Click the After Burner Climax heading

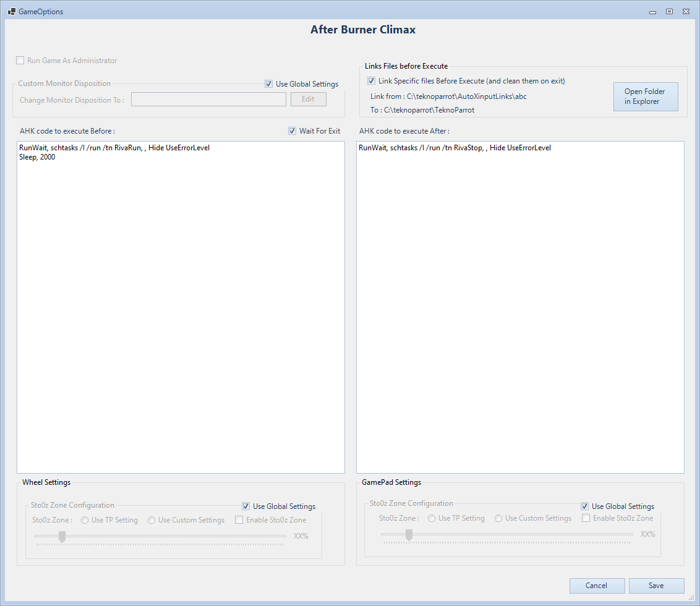point(363,30)
